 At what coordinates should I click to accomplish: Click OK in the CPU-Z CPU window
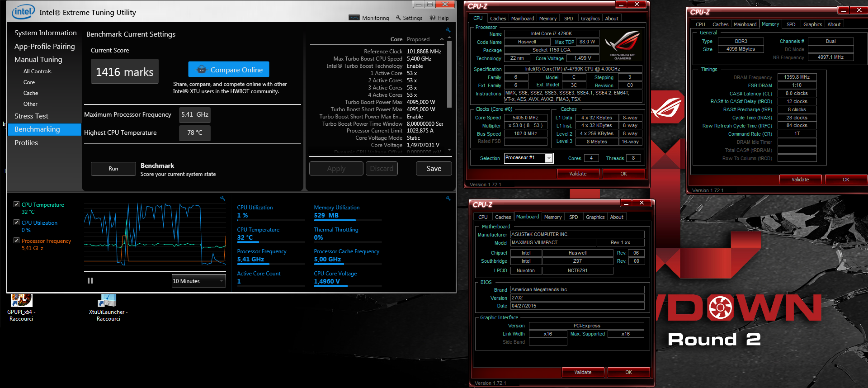(623, 174)
